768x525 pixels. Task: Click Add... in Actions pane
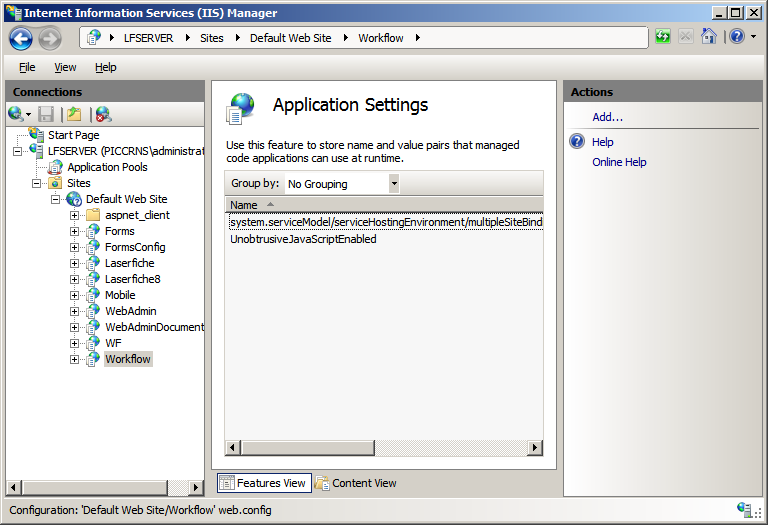pos(607,117)
